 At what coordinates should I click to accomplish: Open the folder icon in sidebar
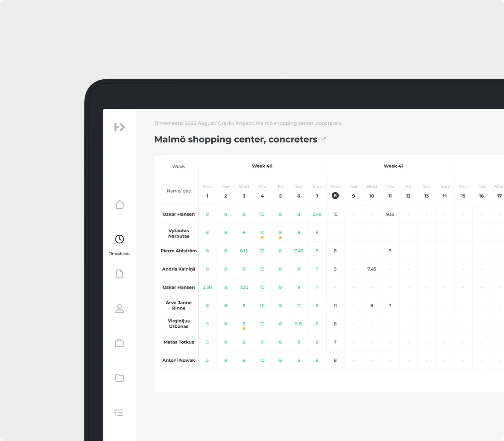[120, 378]
